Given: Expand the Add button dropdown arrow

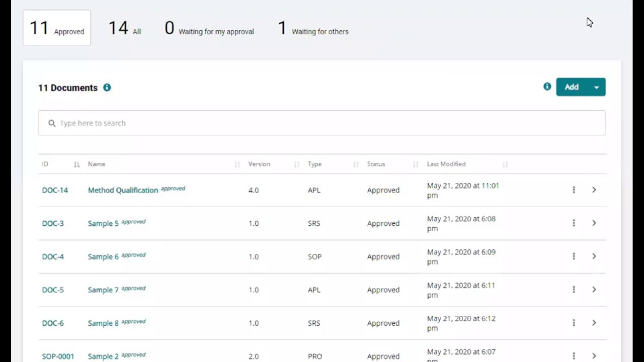Looking at the screenshot, I should click(596, 87).
